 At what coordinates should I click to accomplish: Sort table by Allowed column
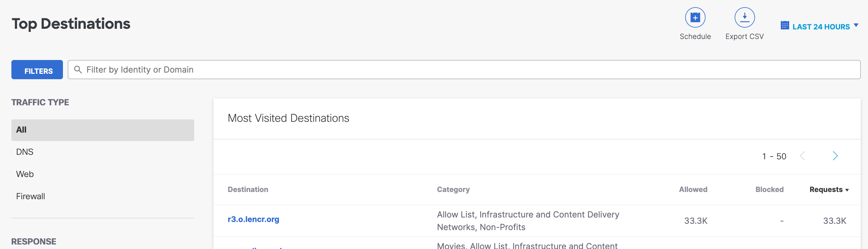693,190
